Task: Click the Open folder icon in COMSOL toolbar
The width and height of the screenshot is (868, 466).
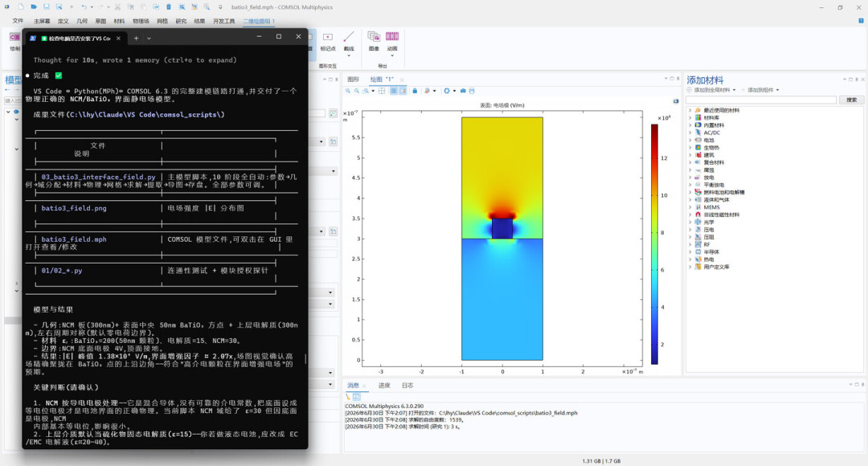Action: click(34, 6)
